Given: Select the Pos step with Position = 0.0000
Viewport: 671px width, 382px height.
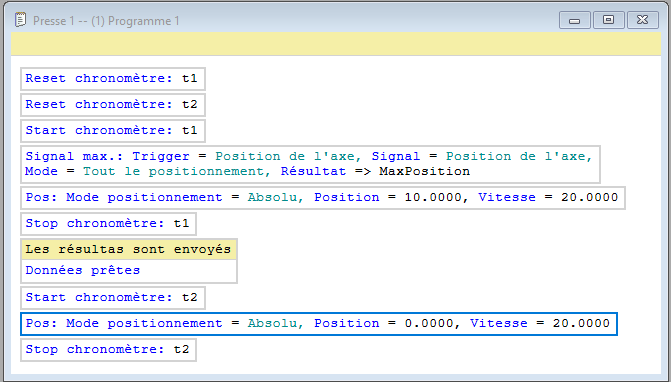Looking at the screenshot, I should coord(319,324).
